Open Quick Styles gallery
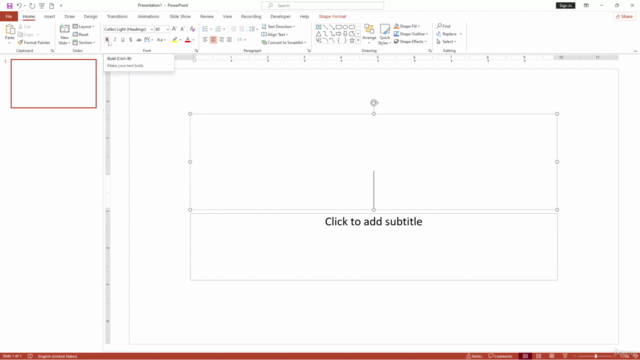The height and width of the screenshot is (360, 640). pyautogui.click(x=384, y=34)
